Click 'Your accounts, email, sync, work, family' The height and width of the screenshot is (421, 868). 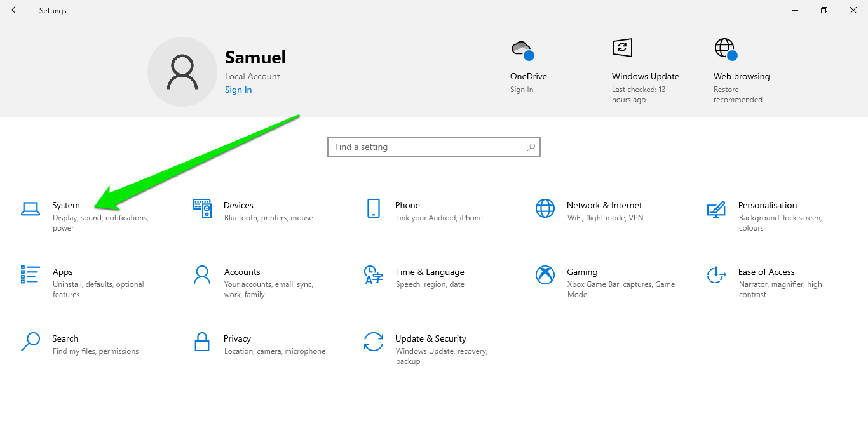pyautogui.click(x=269, y=290)
